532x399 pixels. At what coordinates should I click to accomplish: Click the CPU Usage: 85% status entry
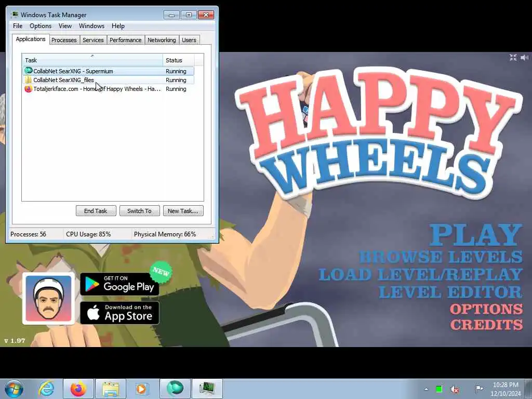click(88, 234)
